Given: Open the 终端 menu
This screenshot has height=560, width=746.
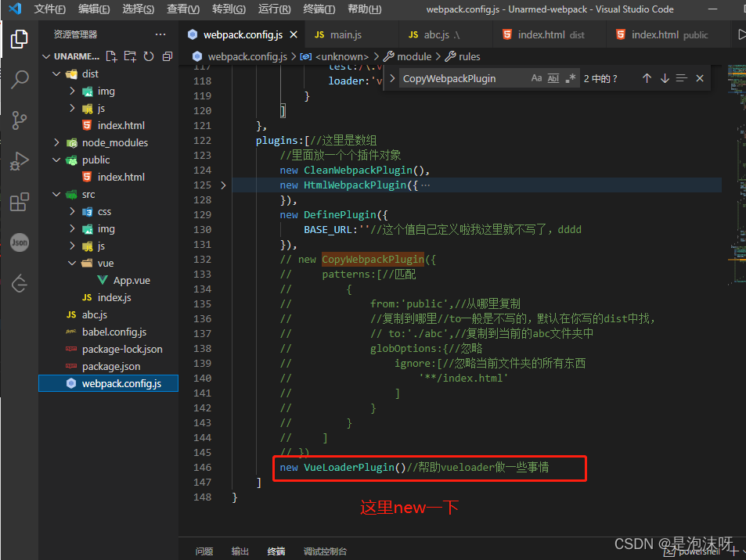Looking at the screenshot, I should [320, 9].
